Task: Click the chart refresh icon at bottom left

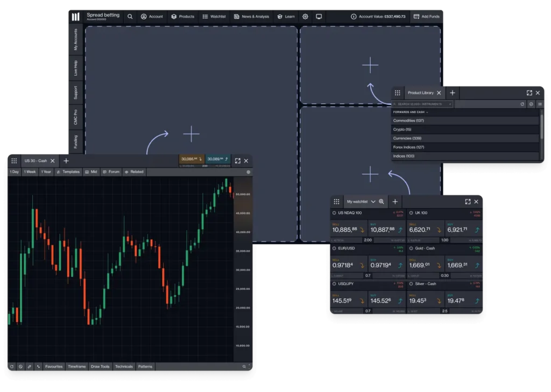Action: [x=12, y=366]
